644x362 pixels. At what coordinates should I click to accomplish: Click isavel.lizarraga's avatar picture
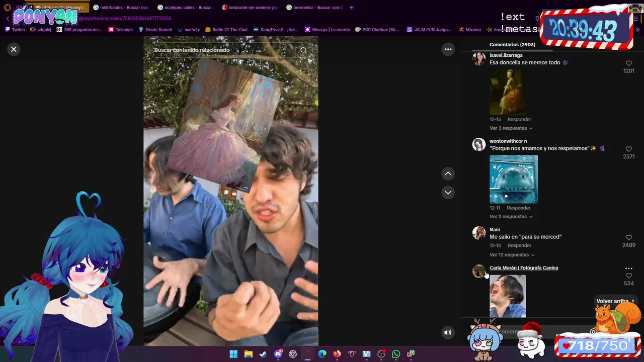pyautogui.click(x=478, y=59)
